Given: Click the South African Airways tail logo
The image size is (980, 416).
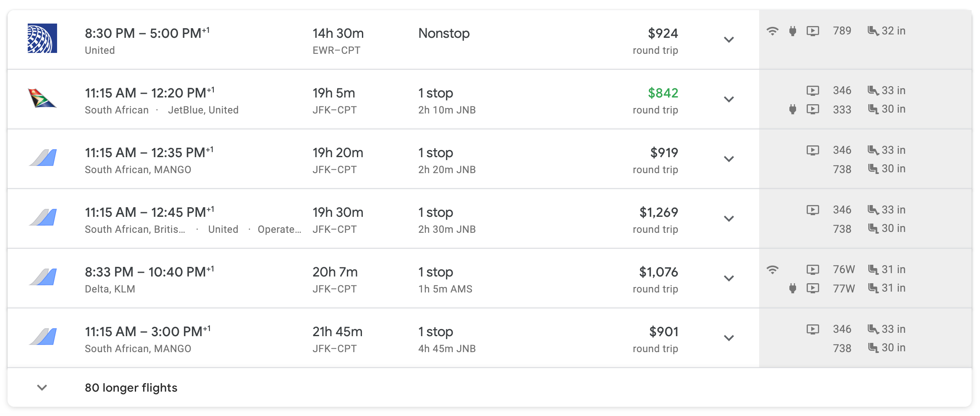Looking at the screenshot, I should [42, 98].
